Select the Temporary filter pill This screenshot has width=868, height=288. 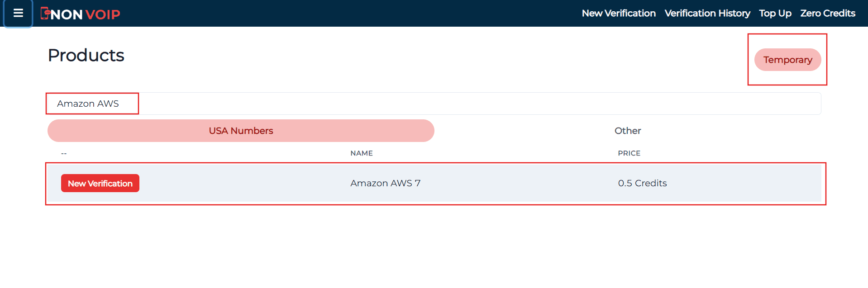pos(787,60)
